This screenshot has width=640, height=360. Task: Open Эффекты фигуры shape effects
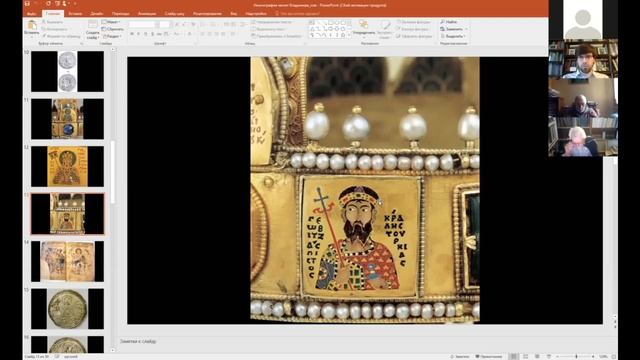[x=414, y=36]
